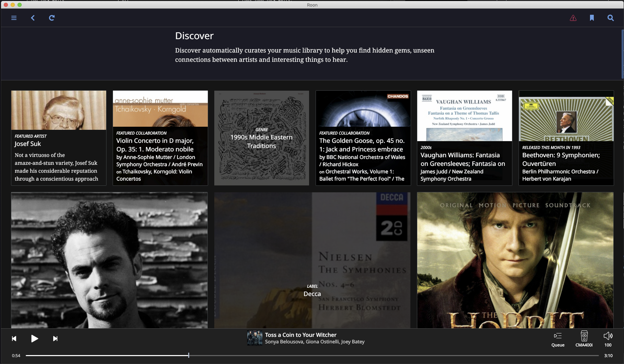The image size is (624, 364).
Task: Open the volume control at 100
Action: tap(608, 339)
